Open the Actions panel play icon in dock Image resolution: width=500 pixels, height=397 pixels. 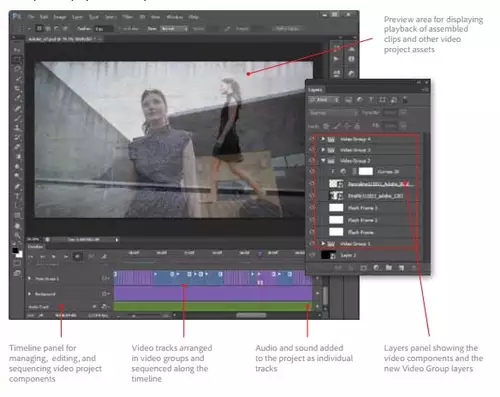click(x=336, y=59)
